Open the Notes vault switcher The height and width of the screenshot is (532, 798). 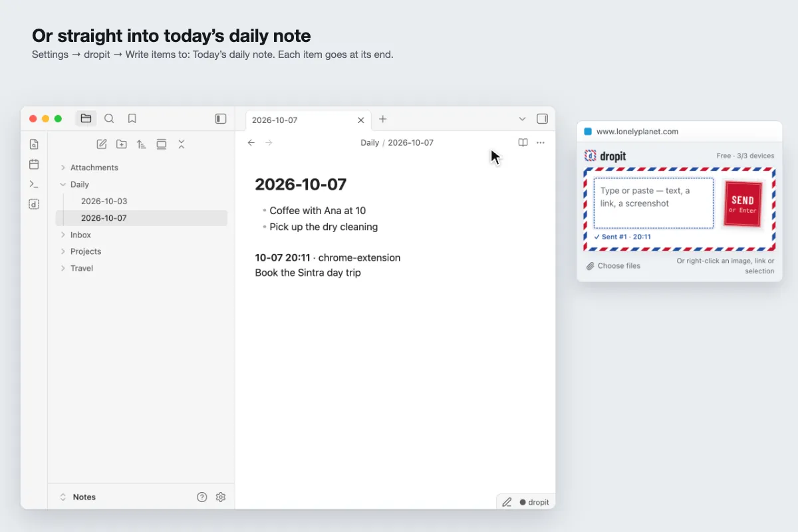pos(78,497)
